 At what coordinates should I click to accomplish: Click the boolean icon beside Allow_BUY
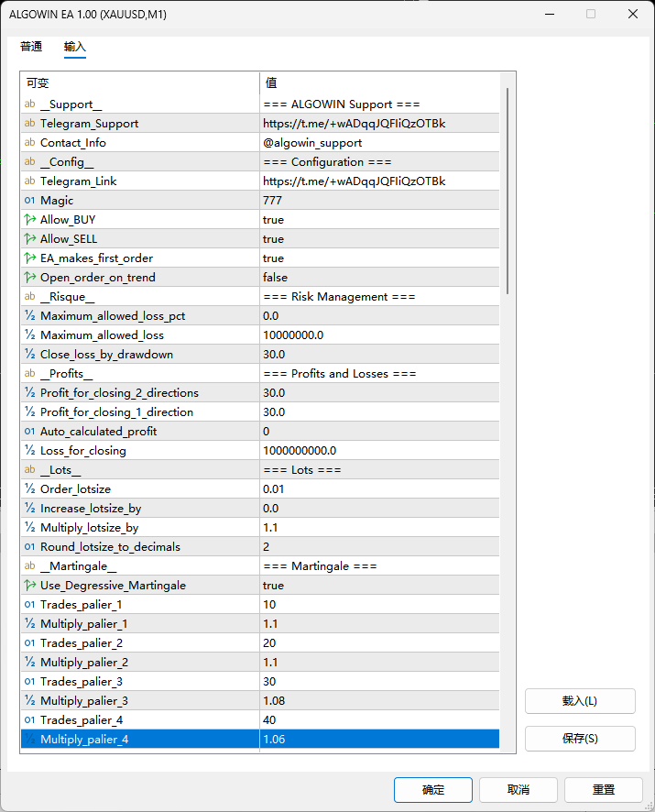[x=30, y=220]
